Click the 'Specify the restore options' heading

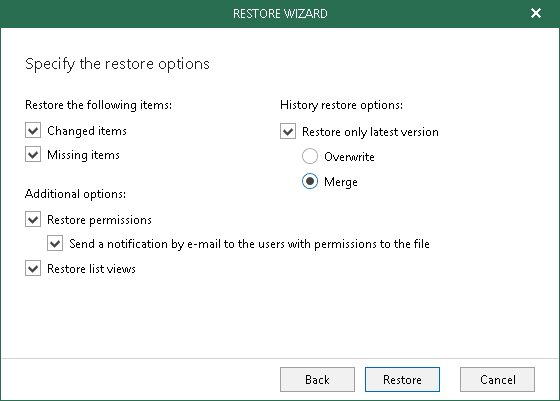[117, 64]
